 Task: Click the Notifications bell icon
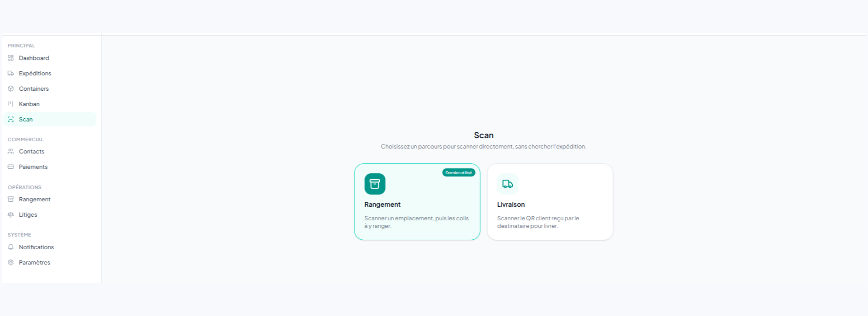(11, 247)
